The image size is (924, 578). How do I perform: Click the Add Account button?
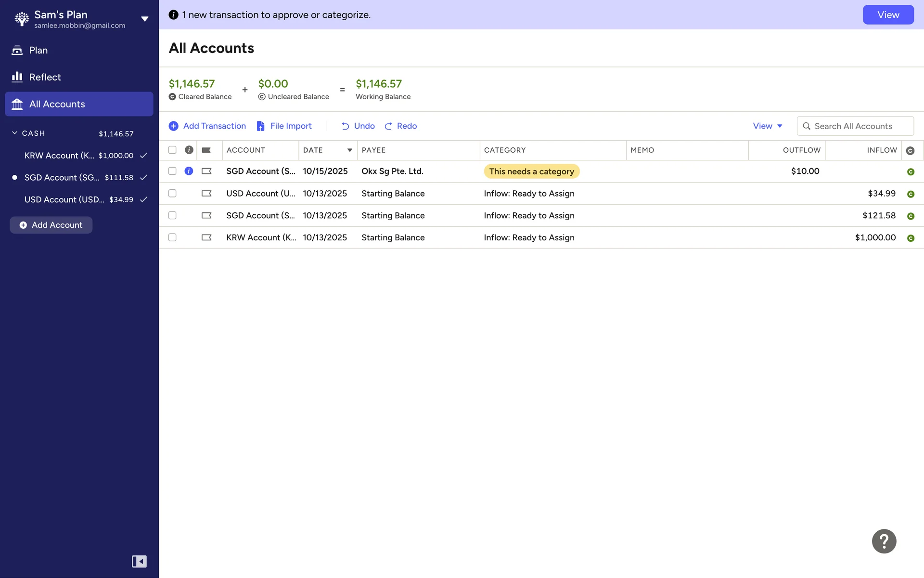click(x=51, y=225)
